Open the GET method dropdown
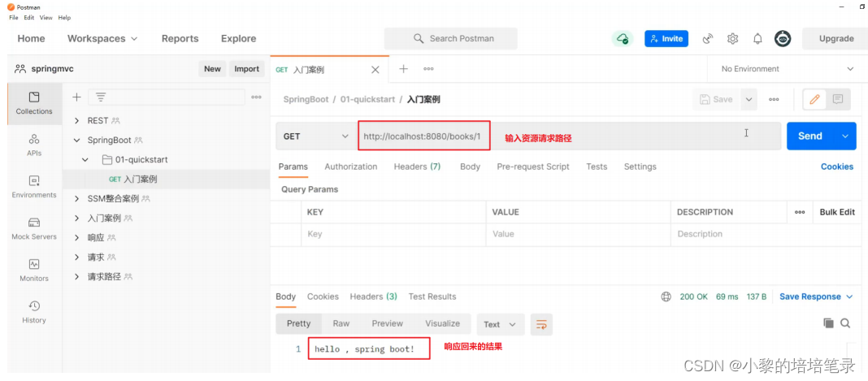868x381 pixels. (316, 136)
